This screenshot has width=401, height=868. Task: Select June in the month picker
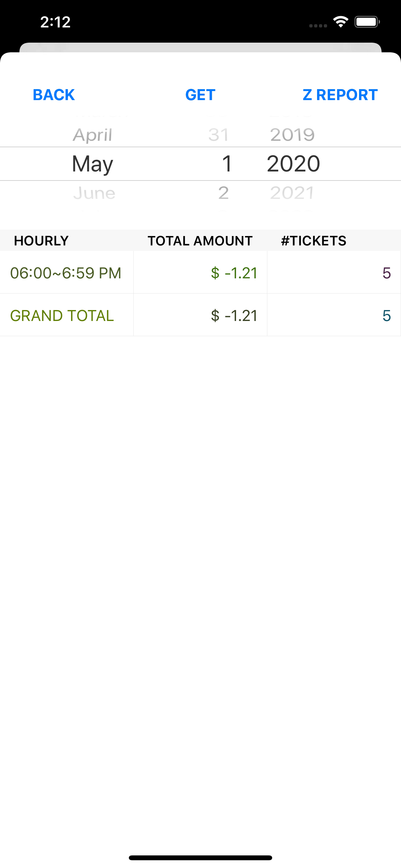click(x=94, y=193)
